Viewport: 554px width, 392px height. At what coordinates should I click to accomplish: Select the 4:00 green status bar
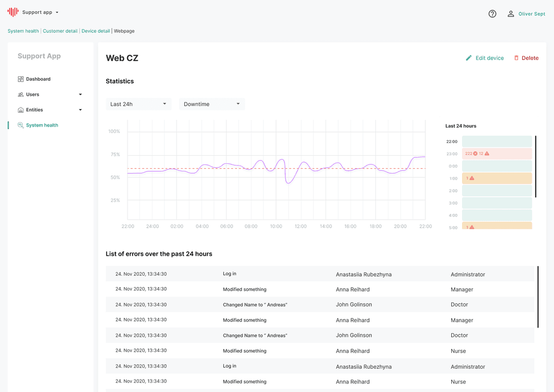(x=497, y=215)
